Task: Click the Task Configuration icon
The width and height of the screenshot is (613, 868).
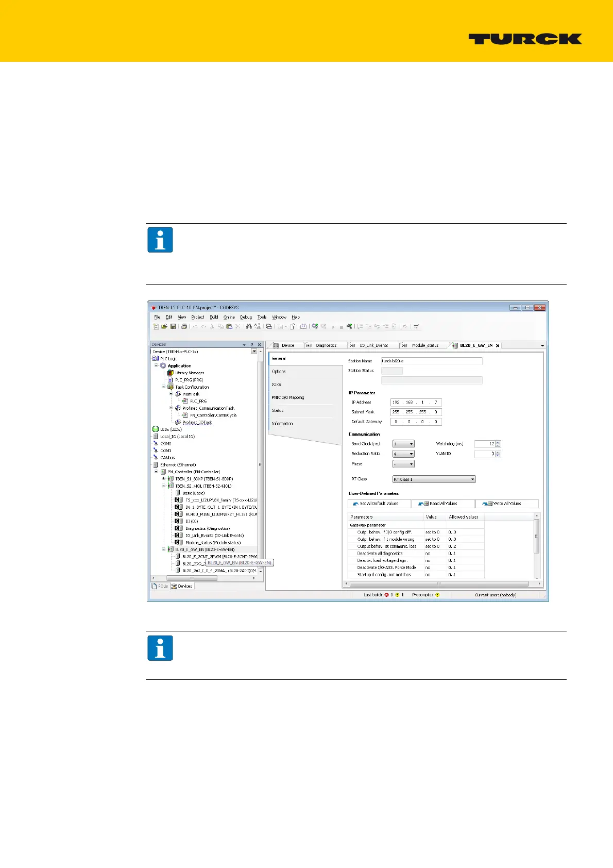Action: [x=171, y=387]
